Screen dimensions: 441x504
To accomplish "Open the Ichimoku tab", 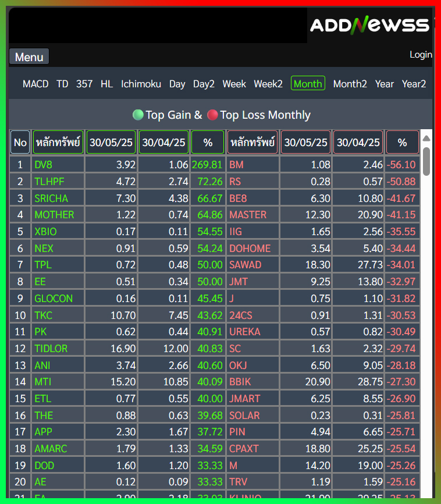I will [141, 84].
